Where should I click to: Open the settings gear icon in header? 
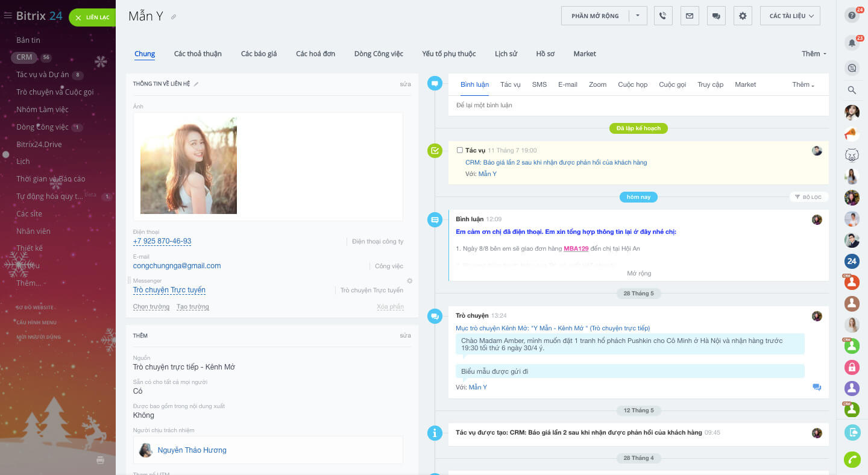[743, 16]
